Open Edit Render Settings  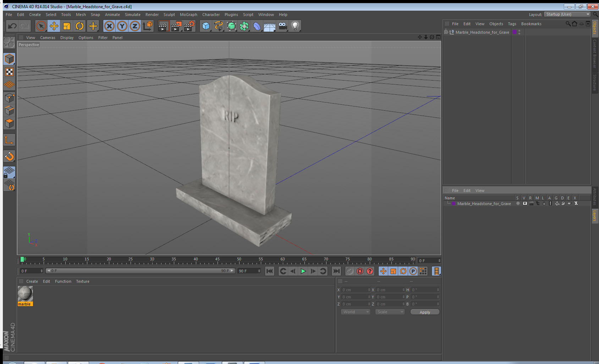pos(189,26)
